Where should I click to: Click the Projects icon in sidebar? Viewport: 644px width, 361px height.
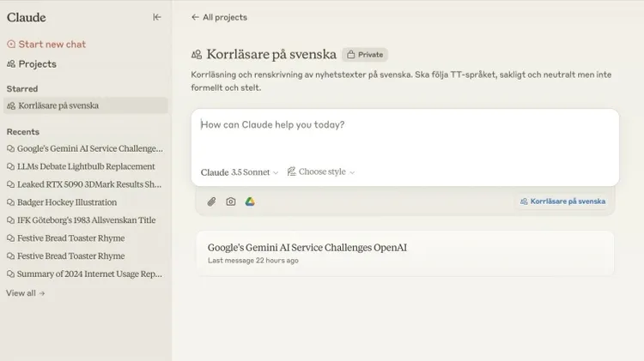pos(11,64)
